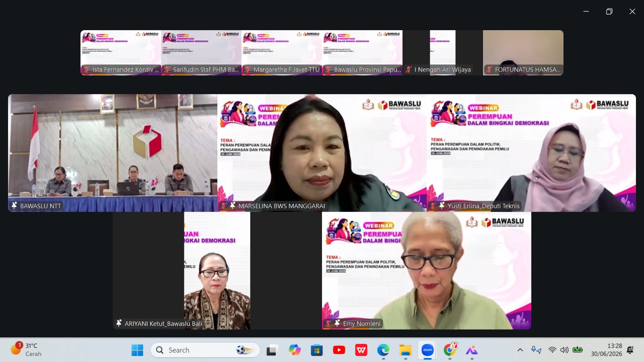This screenshot has width=644, height=362.
Task: Select FORTUNATUS HAMSA participant thumbnail
Action: pos(523,53)
